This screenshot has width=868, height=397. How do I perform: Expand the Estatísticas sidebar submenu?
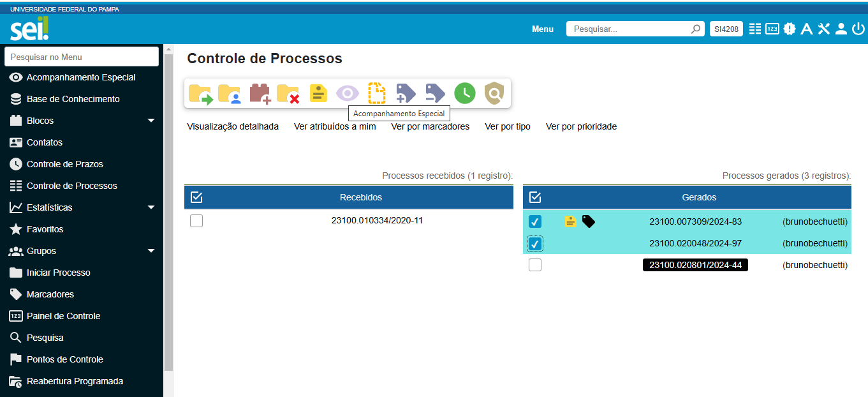[151, 207]
